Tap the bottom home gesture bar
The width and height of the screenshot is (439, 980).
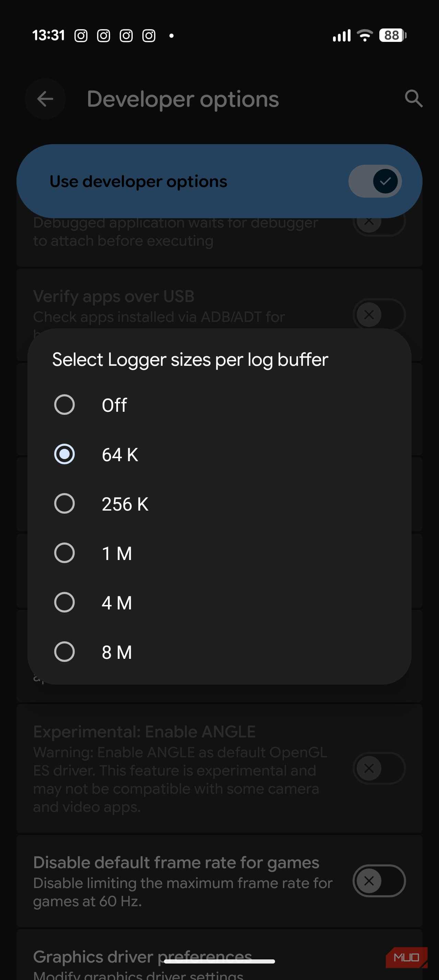click(x=219, y=961)
